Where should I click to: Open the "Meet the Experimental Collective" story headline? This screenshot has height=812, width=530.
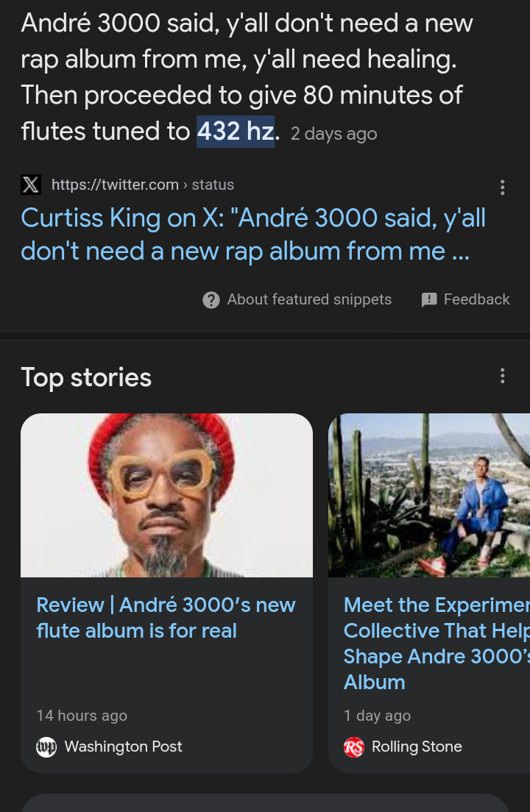point(436,644)
